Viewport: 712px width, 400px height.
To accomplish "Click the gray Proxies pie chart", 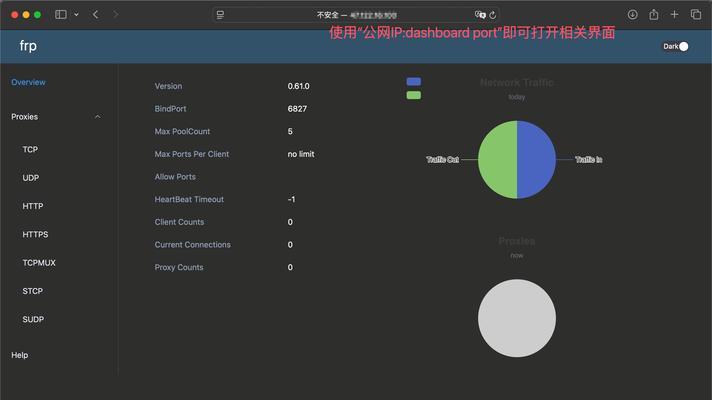I will tap(517, 318).
